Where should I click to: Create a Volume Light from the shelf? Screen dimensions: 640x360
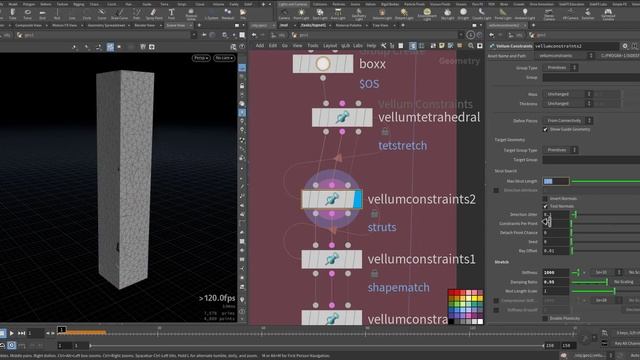click(382, 14)
